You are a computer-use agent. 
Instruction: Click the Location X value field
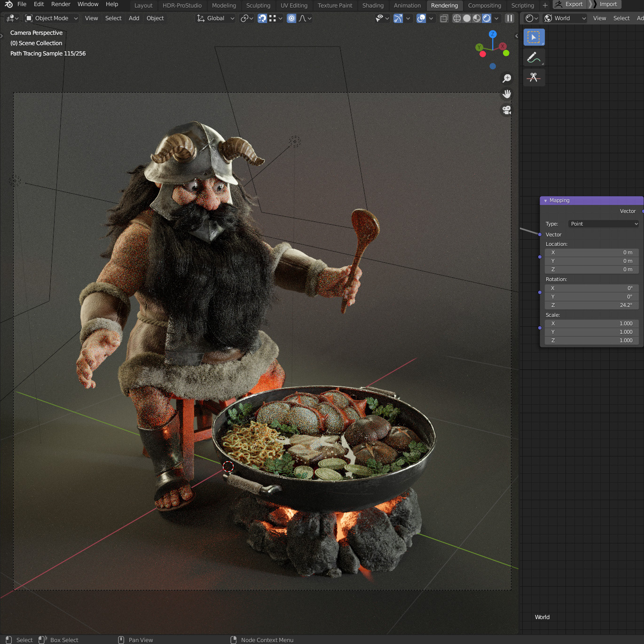point(591,252)
